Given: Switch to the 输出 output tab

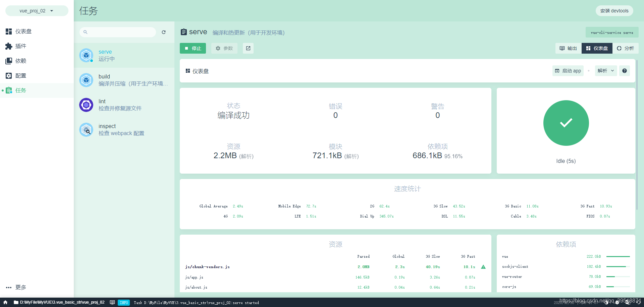Looking at the screenshot, I should tap(568, 48).
